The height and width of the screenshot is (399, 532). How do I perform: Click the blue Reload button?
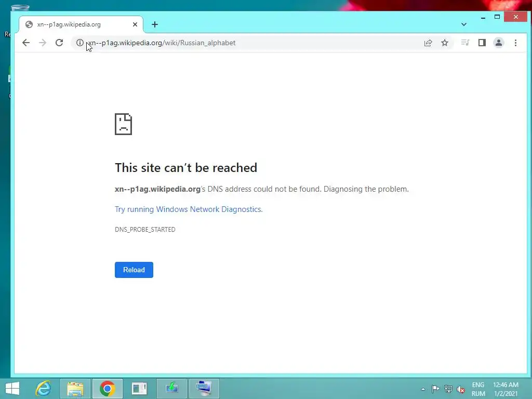coord(134,270)
